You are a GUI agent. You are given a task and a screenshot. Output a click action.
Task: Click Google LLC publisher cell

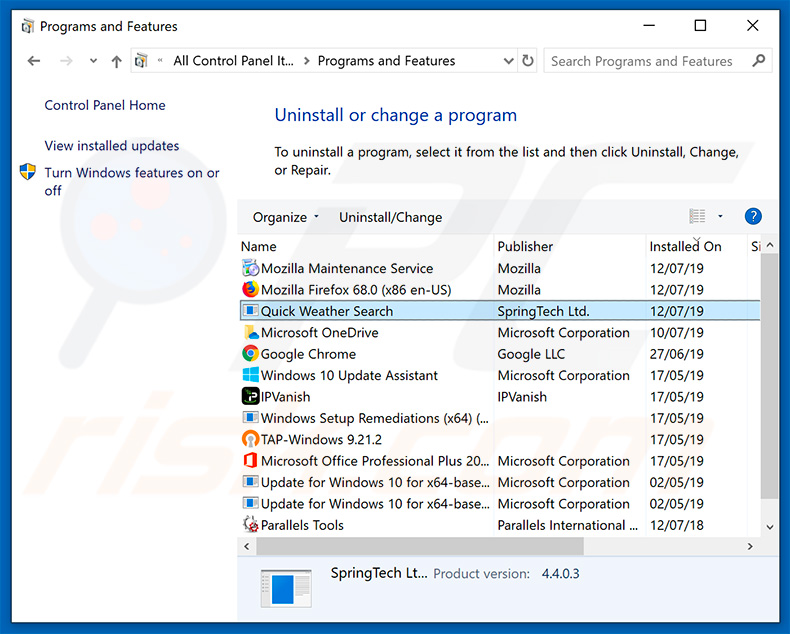click(x=531, y=354)
